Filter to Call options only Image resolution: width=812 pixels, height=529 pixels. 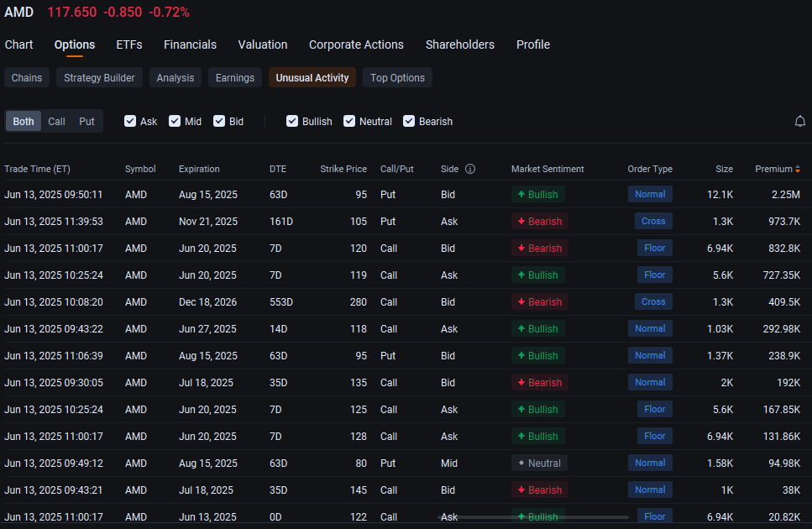[56, 121]
